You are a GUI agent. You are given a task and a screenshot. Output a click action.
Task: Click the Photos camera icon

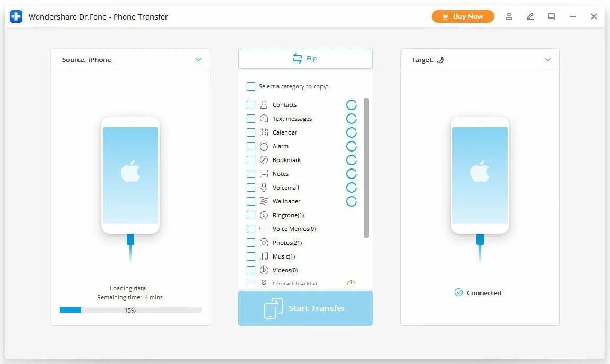tap(264, 243)
